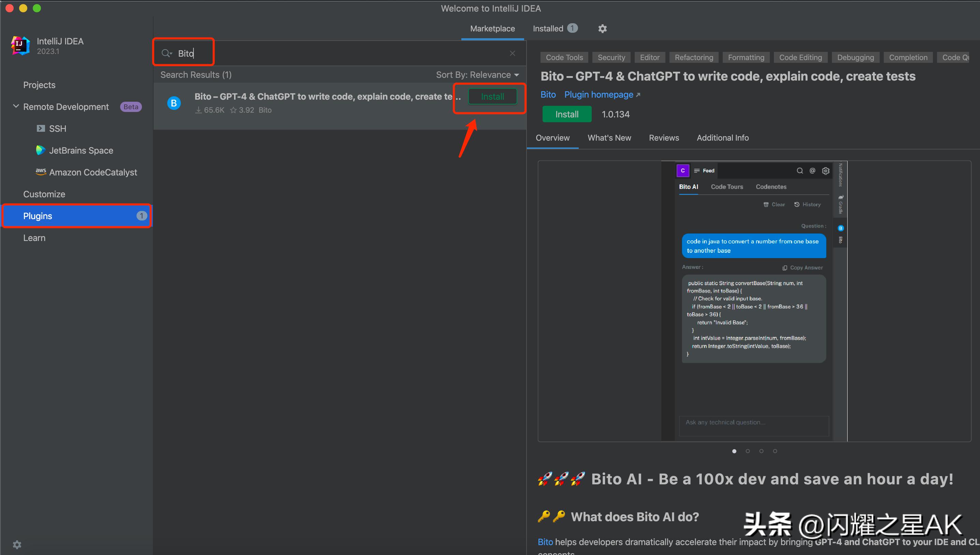980x555 pixels.
Task: Click the IntelliJ IDEA logo icon
Action: [x=20, y=46]
